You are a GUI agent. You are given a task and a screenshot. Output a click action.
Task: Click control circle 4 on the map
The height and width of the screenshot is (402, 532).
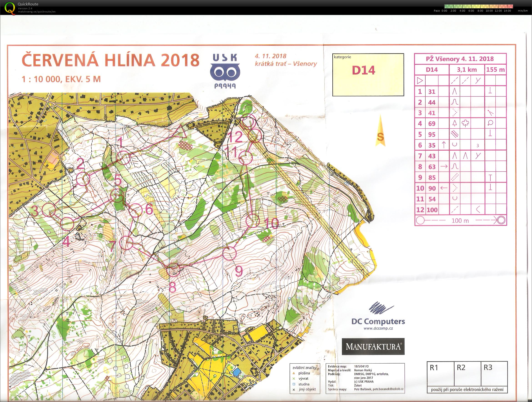pos(67,224)
